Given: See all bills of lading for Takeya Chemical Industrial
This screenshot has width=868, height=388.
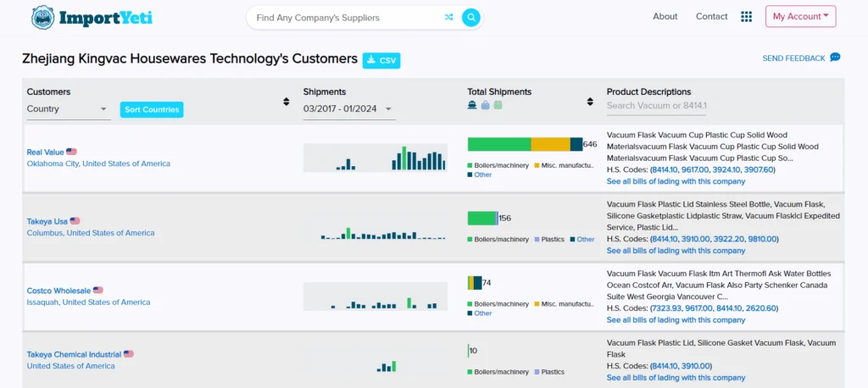Looking at the screenshot, I should click(676, 378).
